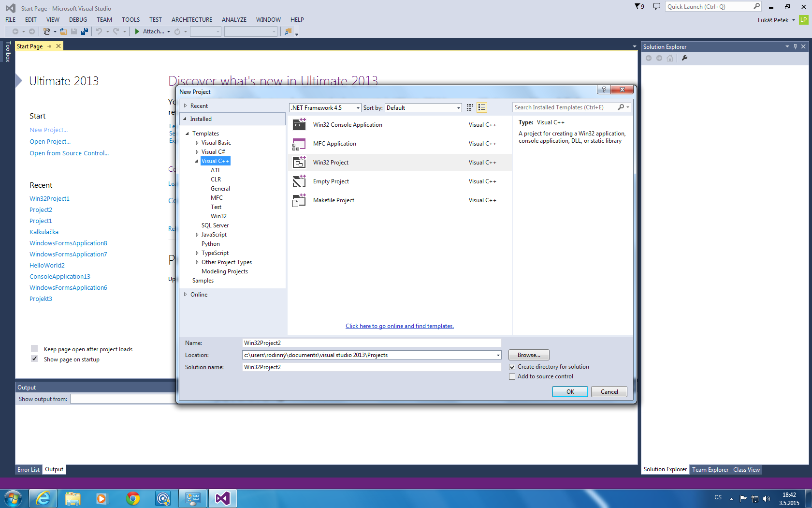Click the New Project toolbar icon
Screen dimensions: 812x508
[46, 31]
